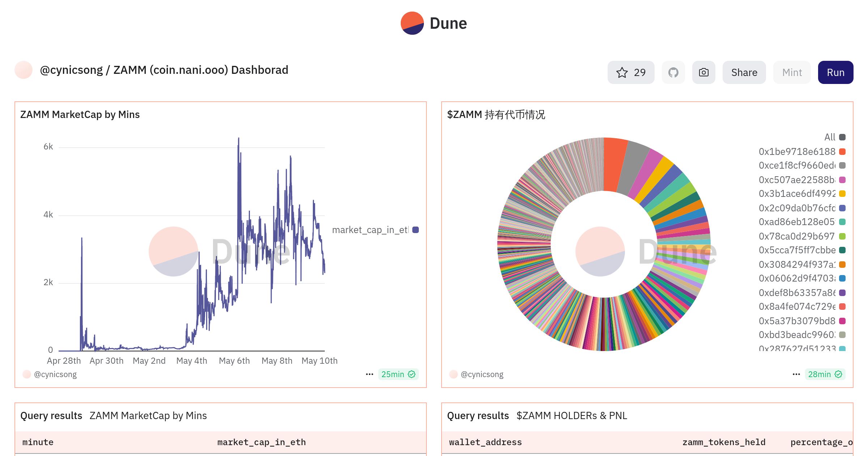Click the $ZAMM 持有代币情况 chart title
Viewport: 868px width, 456px height.
point(496,115)
